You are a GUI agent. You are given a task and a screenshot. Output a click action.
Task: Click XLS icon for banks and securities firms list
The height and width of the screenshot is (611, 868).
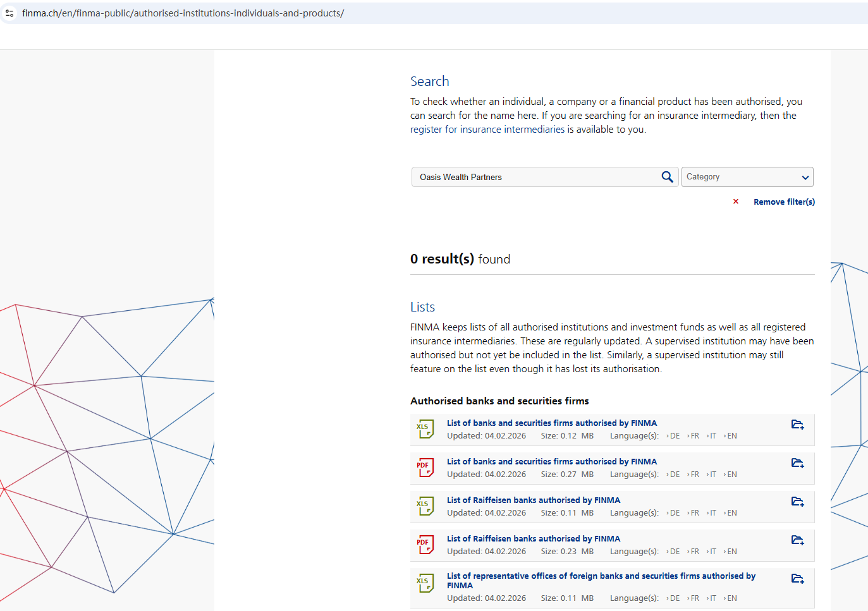pos(425,429)
